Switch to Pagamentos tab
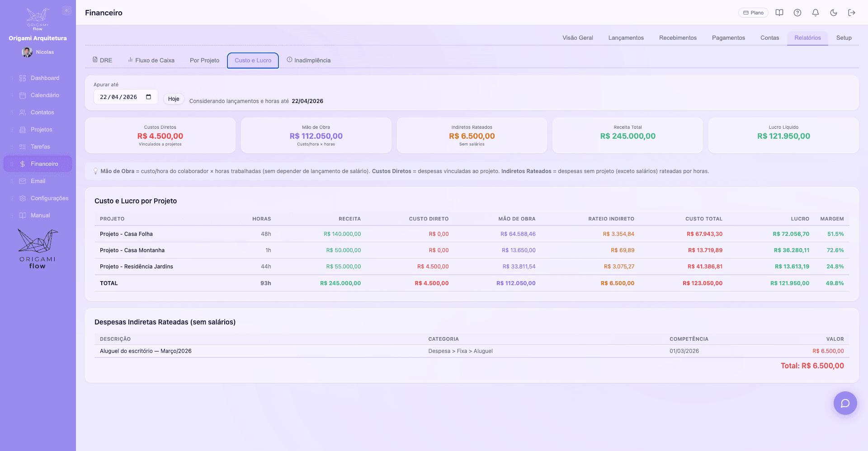868x451 pixels. pyautogui.click(x=728, y=38)
